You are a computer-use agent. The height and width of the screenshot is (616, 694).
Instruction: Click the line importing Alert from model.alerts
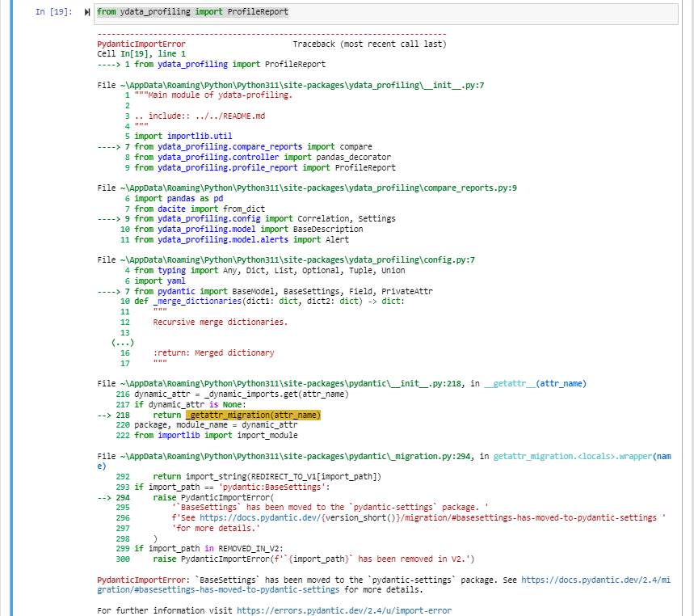[x=242, y=239]
